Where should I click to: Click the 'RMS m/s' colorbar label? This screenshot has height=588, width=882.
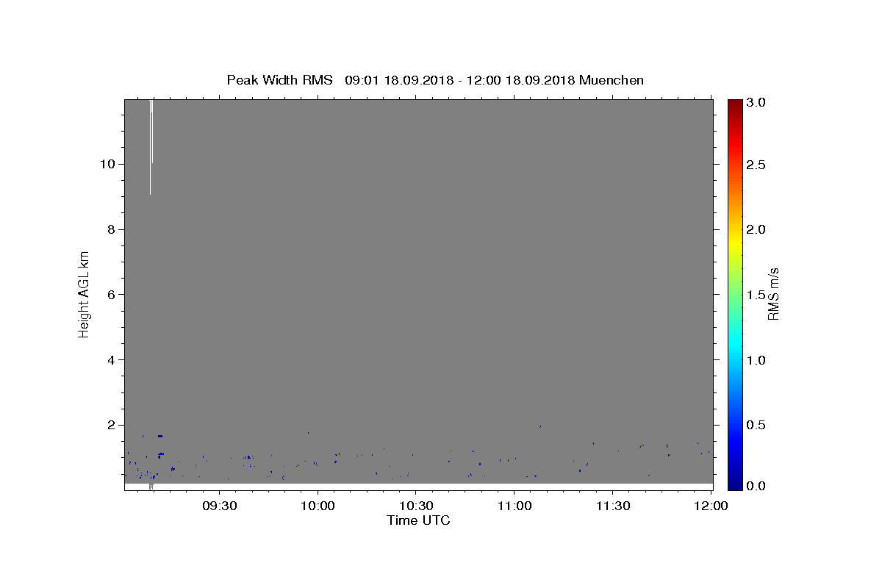click(773, 294)
